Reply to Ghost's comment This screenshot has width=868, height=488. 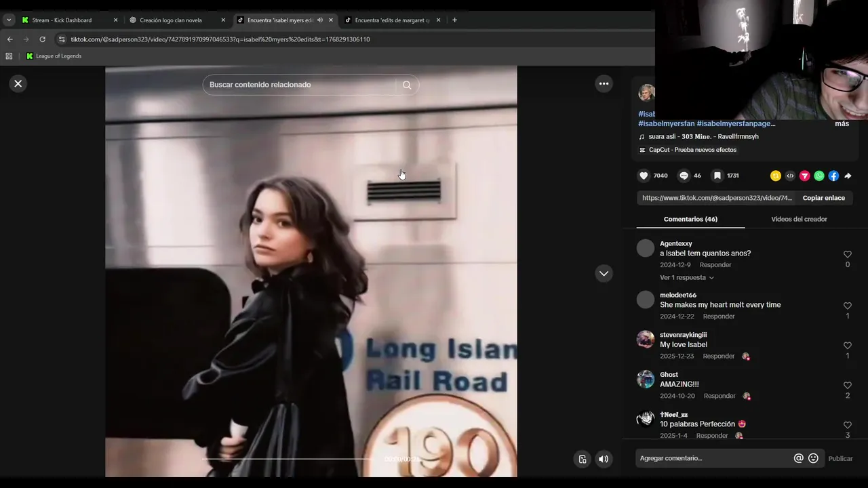[719, 396]
